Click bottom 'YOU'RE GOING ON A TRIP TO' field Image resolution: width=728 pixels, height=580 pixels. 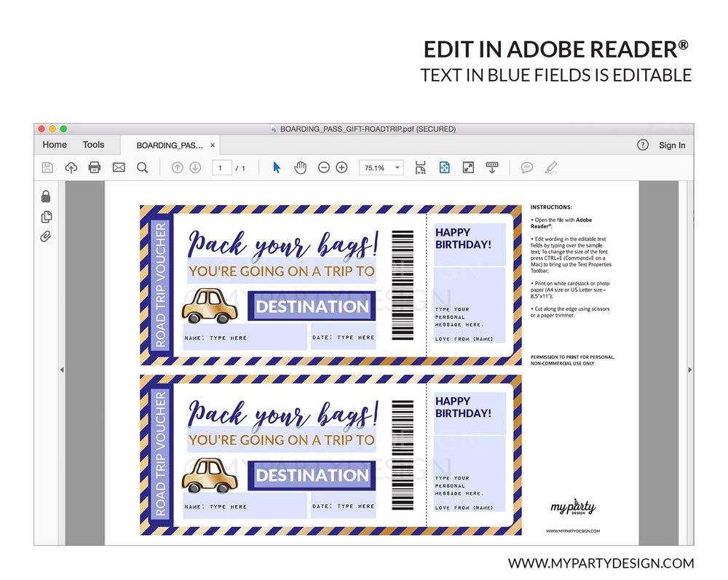[x=281, y=440]
